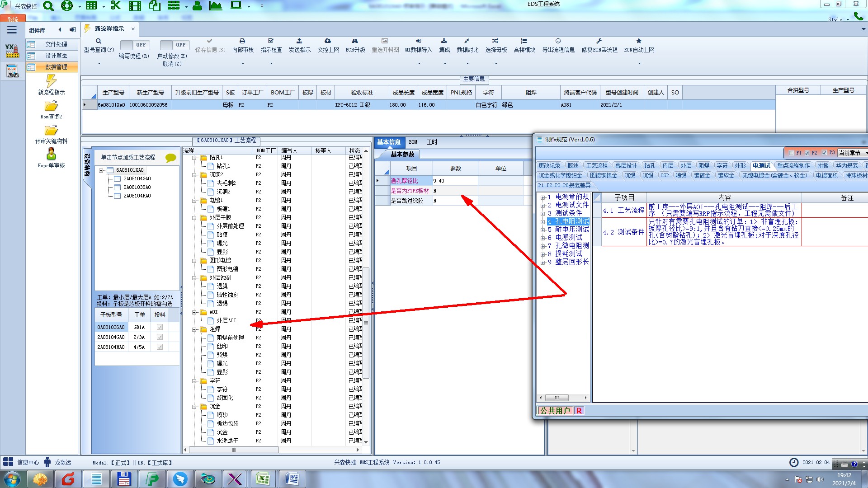Click the copy documents icon in quick toolbar
Viewport: 868px width, 488px height.
(x=155, y=6)
